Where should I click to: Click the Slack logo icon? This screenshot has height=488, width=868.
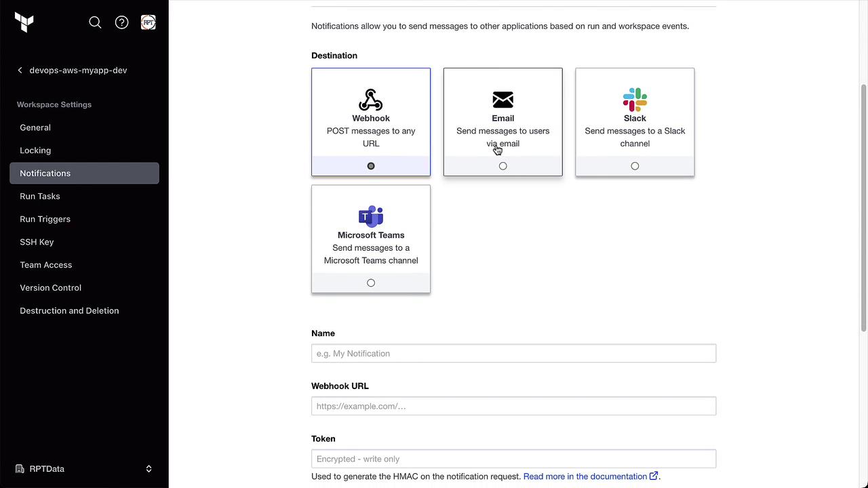635,100
